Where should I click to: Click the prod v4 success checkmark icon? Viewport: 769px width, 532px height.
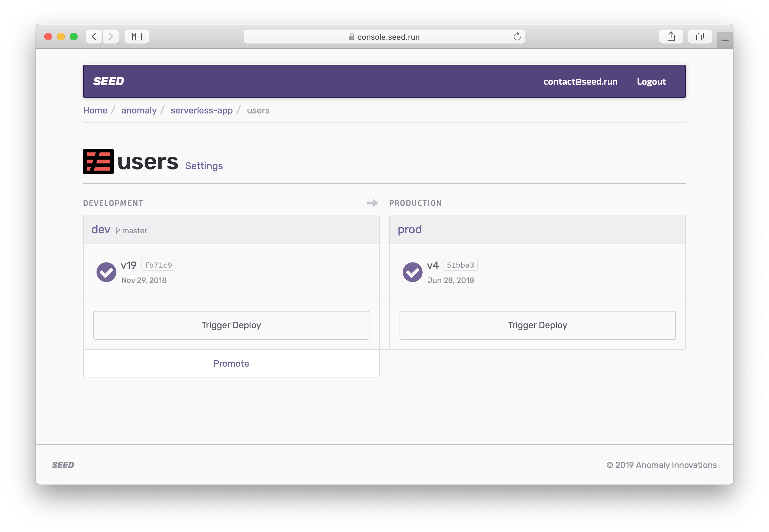pos(412,272)
